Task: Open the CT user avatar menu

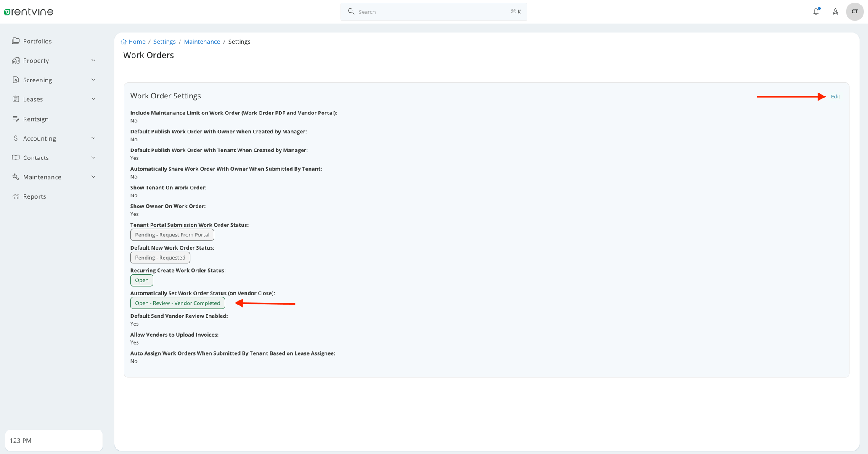Action: click(855, 11)
